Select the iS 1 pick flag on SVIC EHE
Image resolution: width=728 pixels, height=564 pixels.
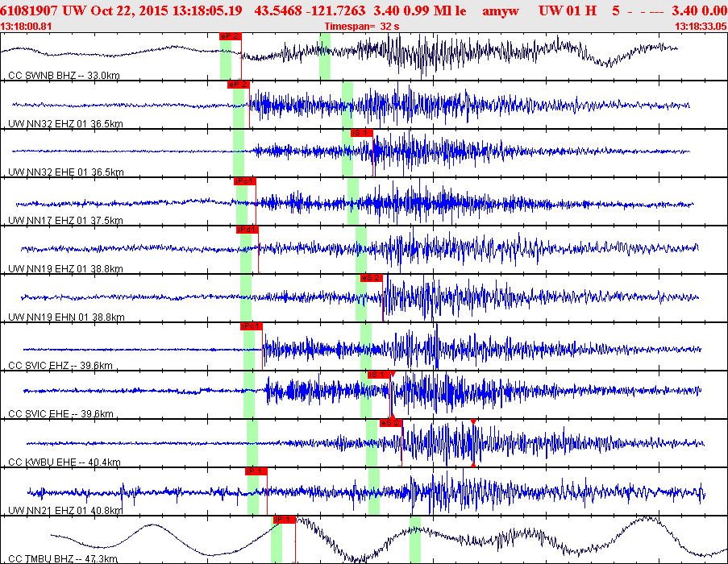coord(379,375)
